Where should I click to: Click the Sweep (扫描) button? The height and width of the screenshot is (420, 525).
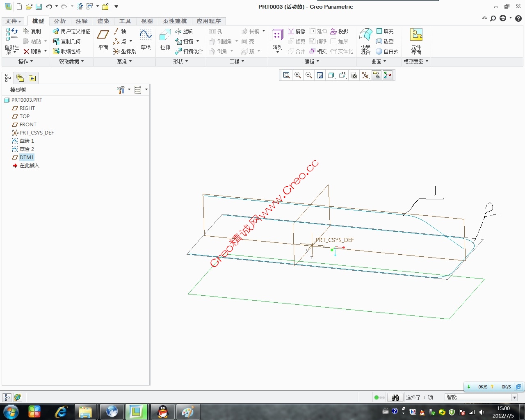point(184,41)
